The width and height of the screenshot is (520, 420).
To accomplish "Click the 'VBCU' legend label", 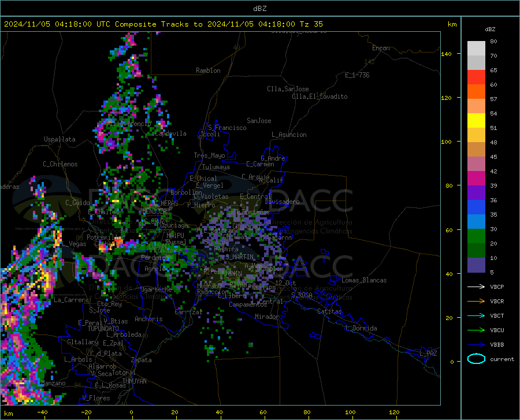I will (497, 330).
